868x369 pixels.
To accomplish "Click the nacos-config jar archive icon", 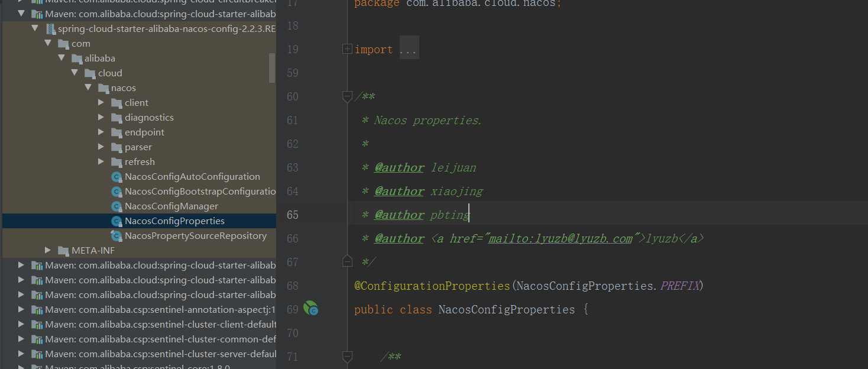I will tap(50, 29).
